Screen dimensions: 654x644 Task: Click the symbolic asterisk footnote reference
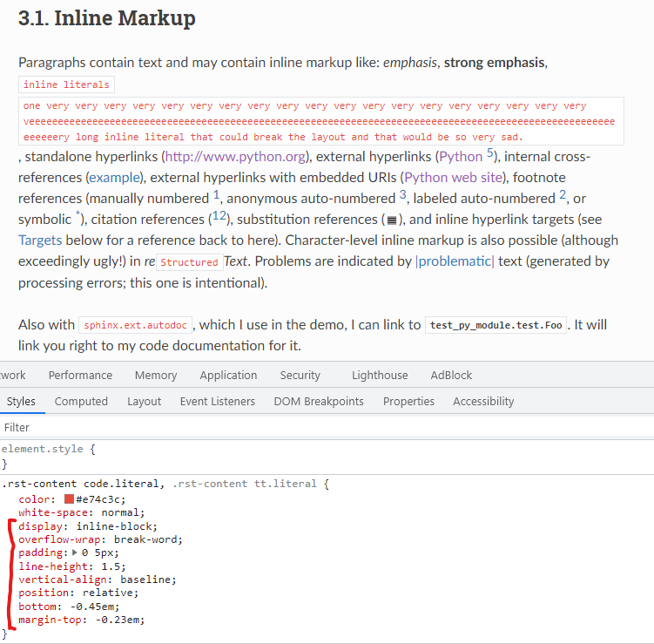[78, 214]
